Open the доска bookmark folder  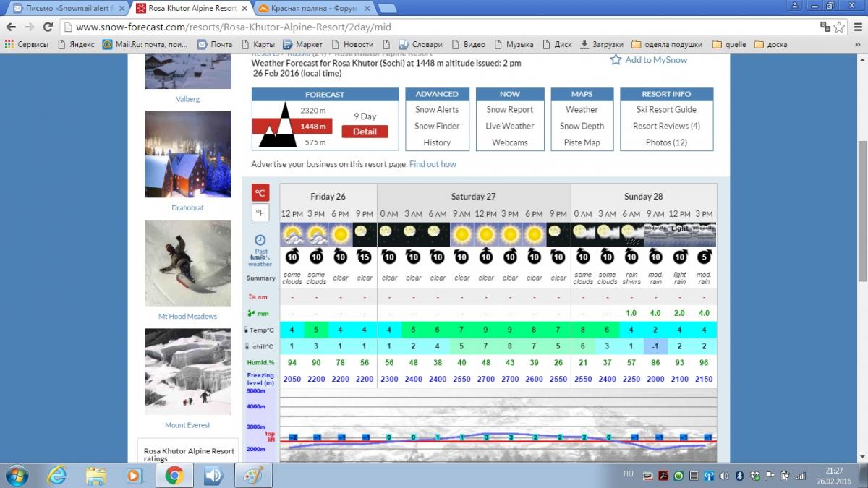click(x=771, y=44)
